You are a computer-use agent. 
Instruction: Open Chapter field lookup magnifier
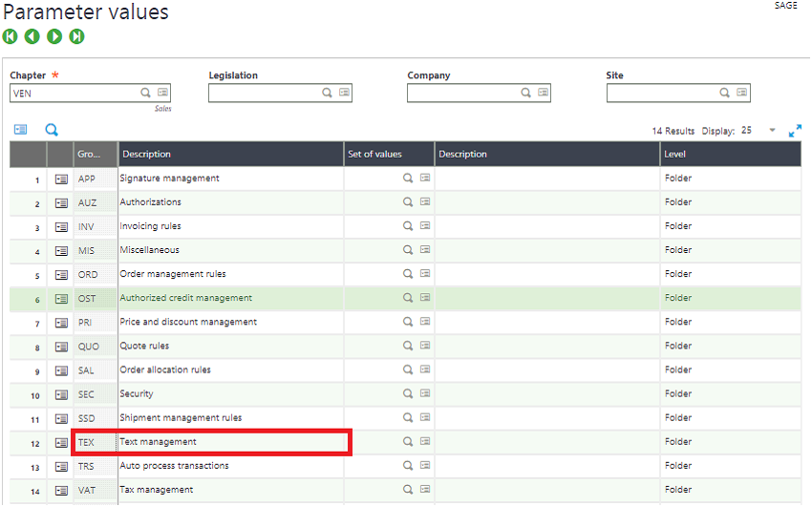pos(145,93)
